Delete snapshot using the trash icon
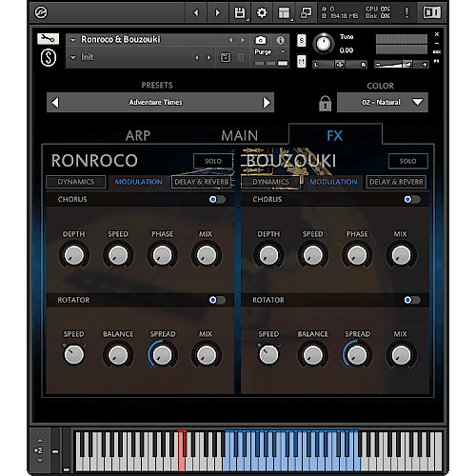 [241, 57]
